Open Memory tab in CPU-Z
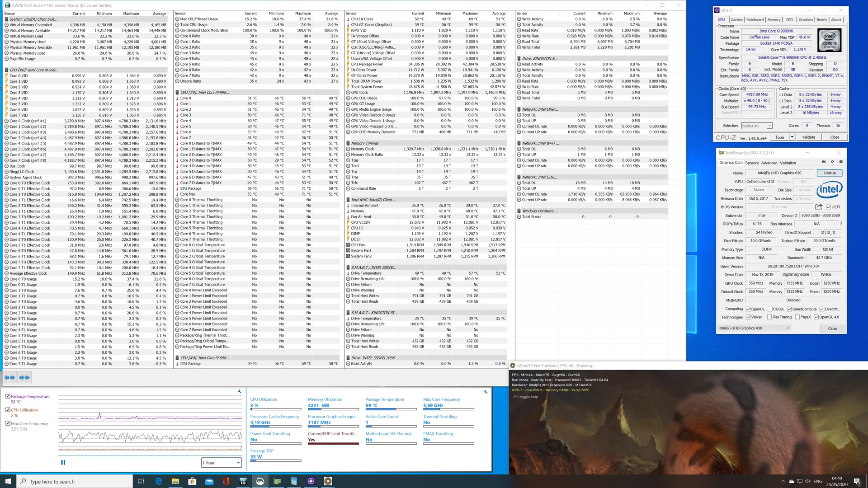 774,19
